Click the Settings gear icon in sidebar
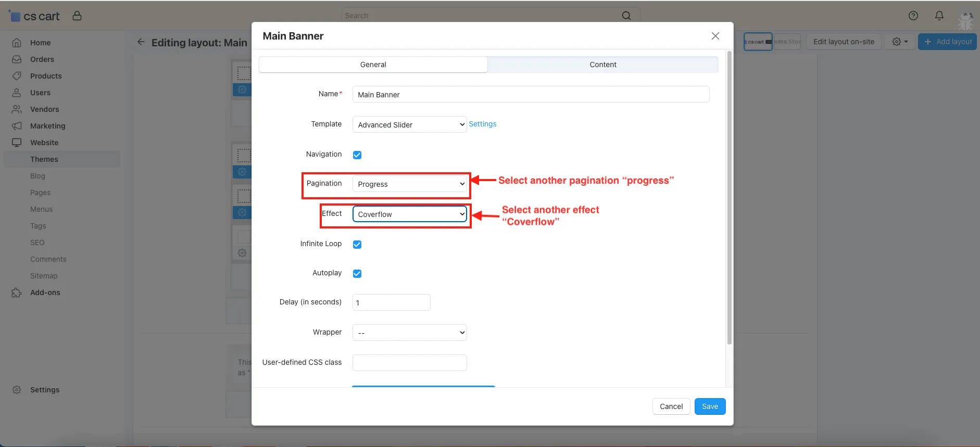 coord(17,390)
